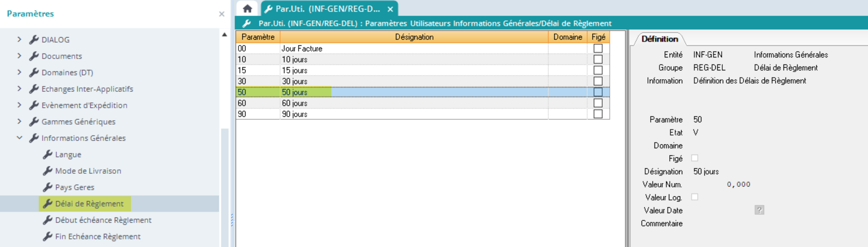Collapse the Informations Générales tree node

coord(20,138)
